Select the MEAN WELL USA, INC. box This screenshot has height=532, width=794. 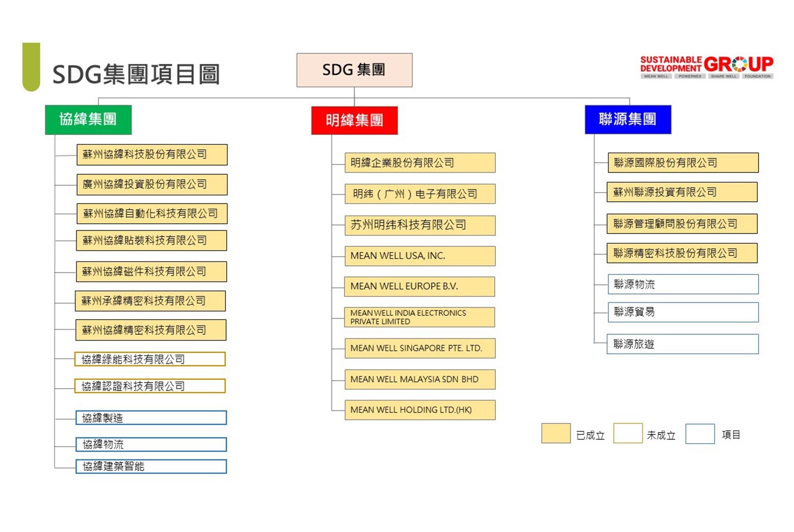click(419, 256)
